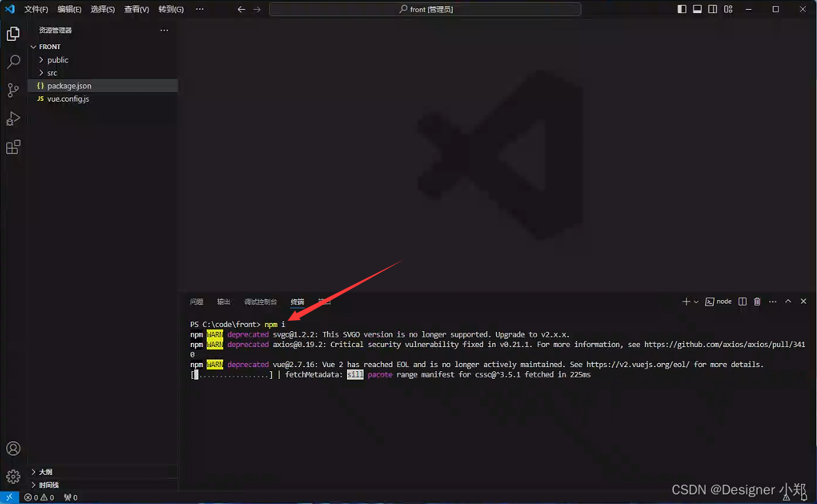Open the 文件(F) menu
Viewport: 817px width, 504px height.
[x=36, y=10]
